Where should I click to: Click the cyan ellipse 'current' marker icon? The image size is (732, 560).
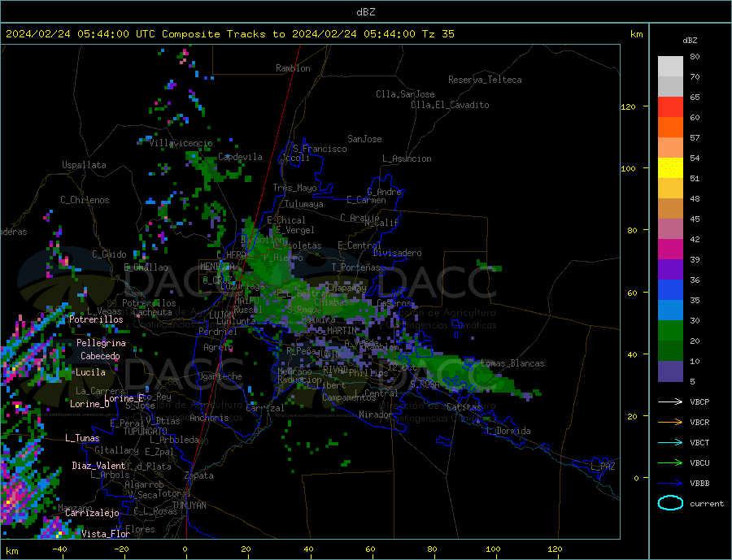pos(670,503)
